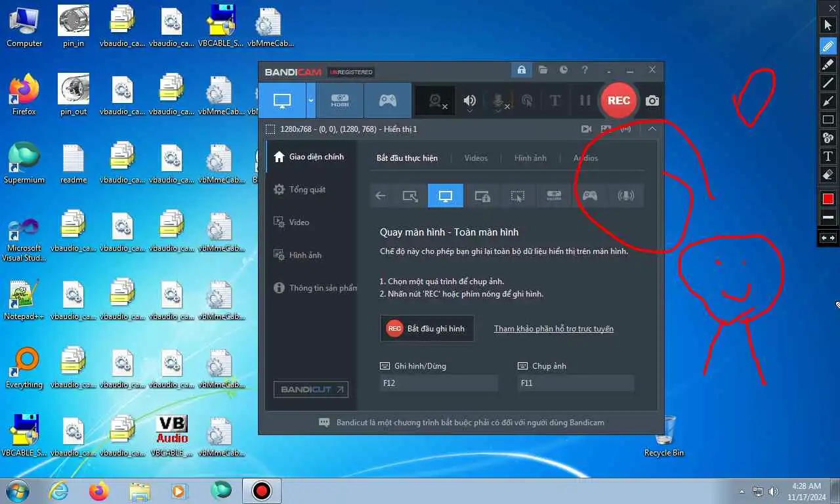Click Bắt đầu ghi hình button
The width and height of the screenshot is (840, 504).
click(x=427, y=329)
